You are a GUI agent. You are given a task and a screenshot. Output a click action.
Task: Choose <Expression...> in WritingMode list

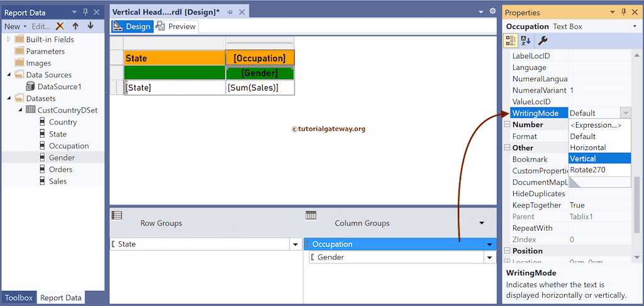pos(599,125)
